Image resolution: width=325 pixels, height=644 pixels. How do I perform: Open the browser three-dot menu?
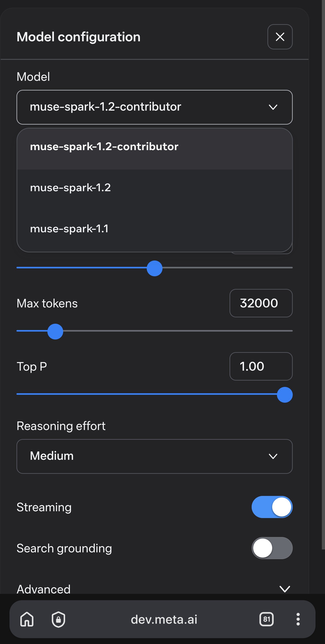[x=298, y=619]
